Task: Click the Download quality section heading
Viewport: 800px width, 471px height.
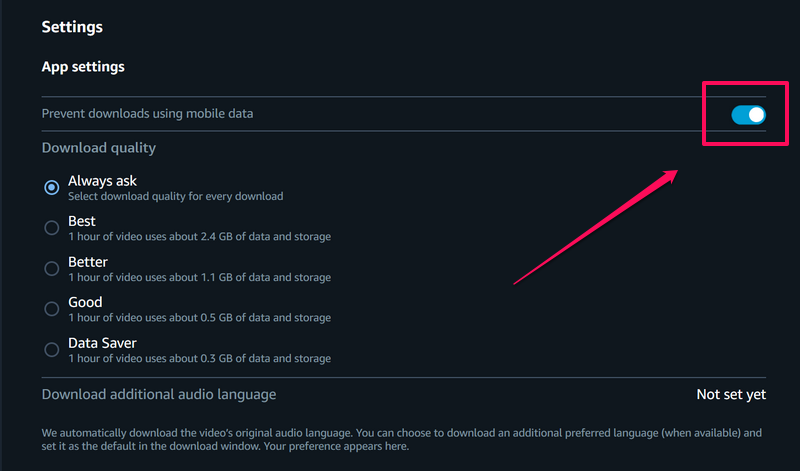Action: pos(99,148)
